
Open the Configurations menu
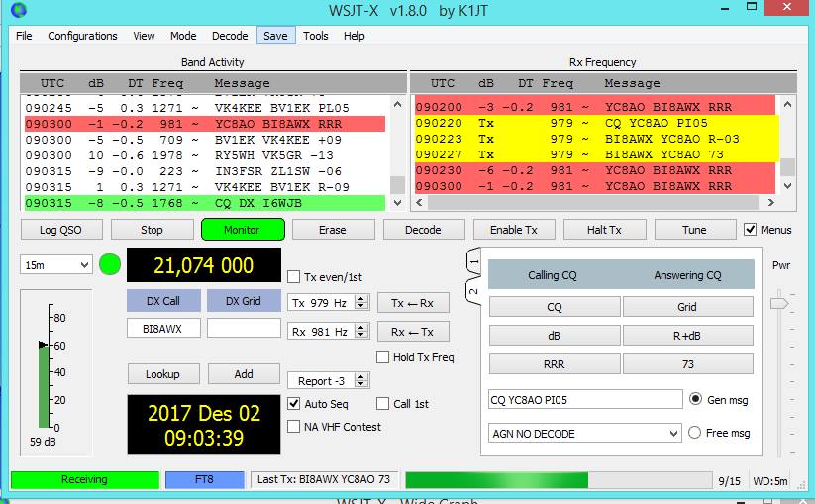[x=82, y=36]
